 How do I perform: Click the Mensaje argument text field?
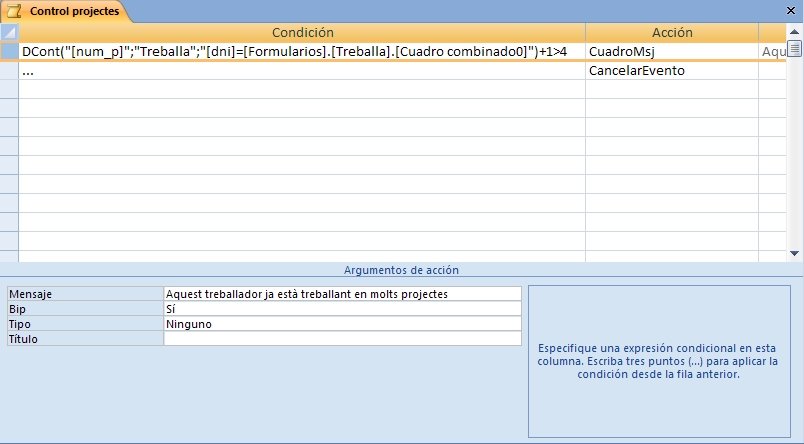coord(342,294)
